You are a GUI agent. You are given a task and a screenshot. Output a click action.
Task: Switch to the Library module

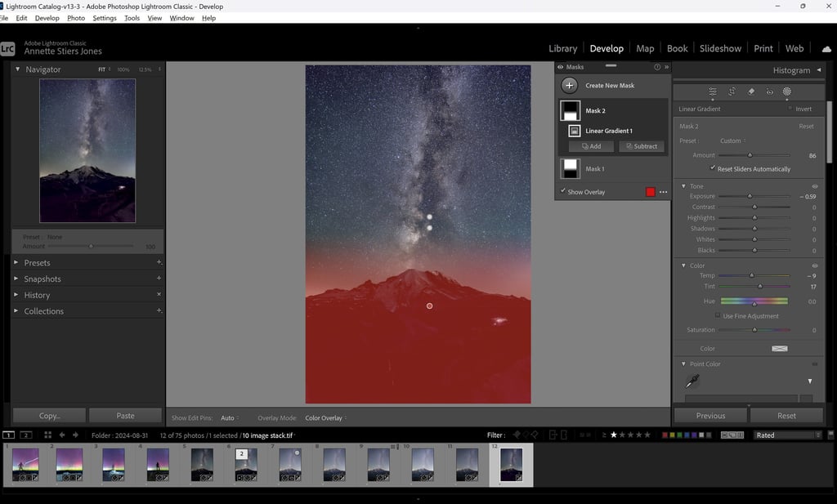pos(562,48)
